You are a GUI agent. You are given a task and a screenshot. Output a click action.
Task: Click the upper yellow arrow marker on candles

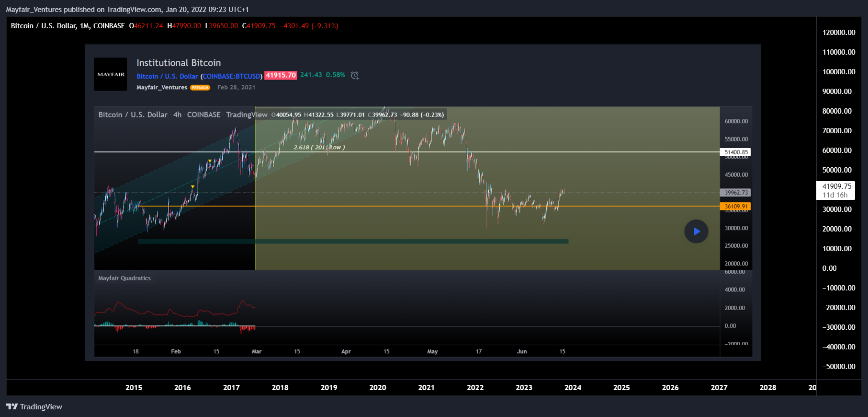coord(210,161)
